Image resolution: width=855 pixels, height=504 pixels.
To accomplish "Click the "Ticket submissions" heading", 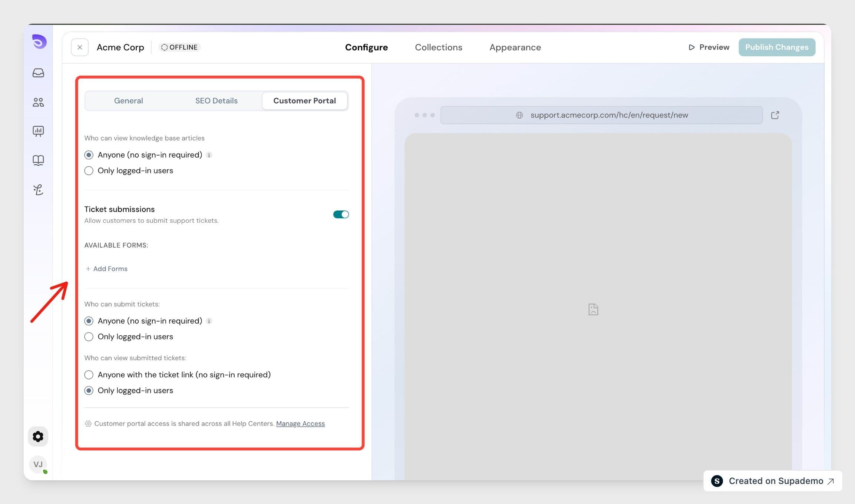I will 119,209.
